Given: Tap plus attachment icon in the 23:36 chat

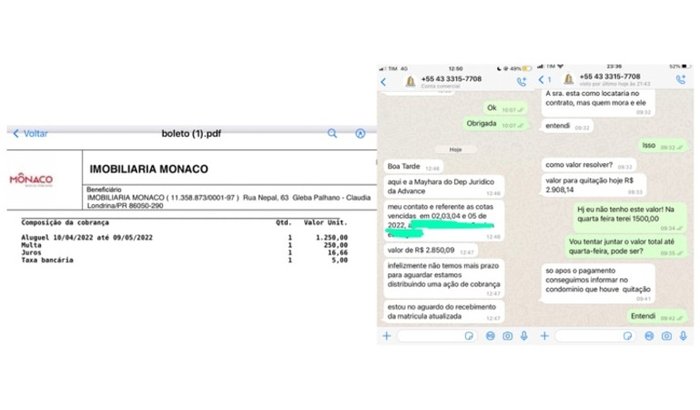Looking at the screenshot, I should [x=544, y=336].
